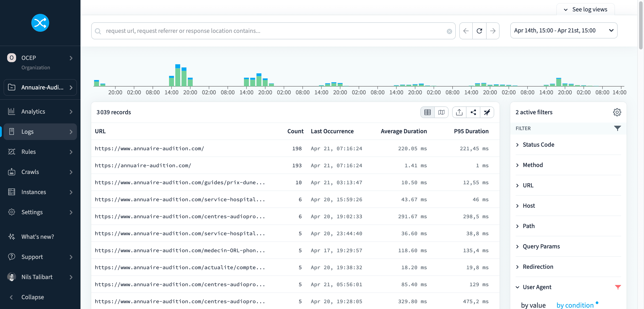Open Nils Talibart account menu
Viewport: 644px width, 309px height.
[x=40, y=277]
